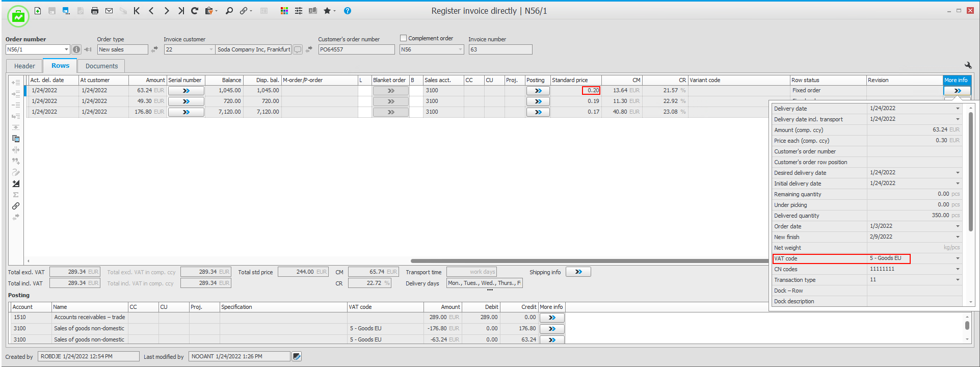Open the search magnifier tool
This screenshot has width=980, height=367.
229,11
